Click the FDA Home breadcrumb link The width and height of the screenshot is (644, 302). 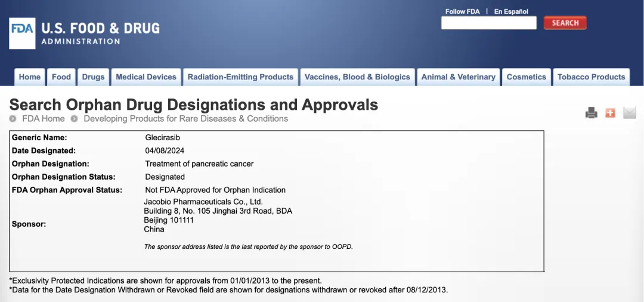[44, 119]
